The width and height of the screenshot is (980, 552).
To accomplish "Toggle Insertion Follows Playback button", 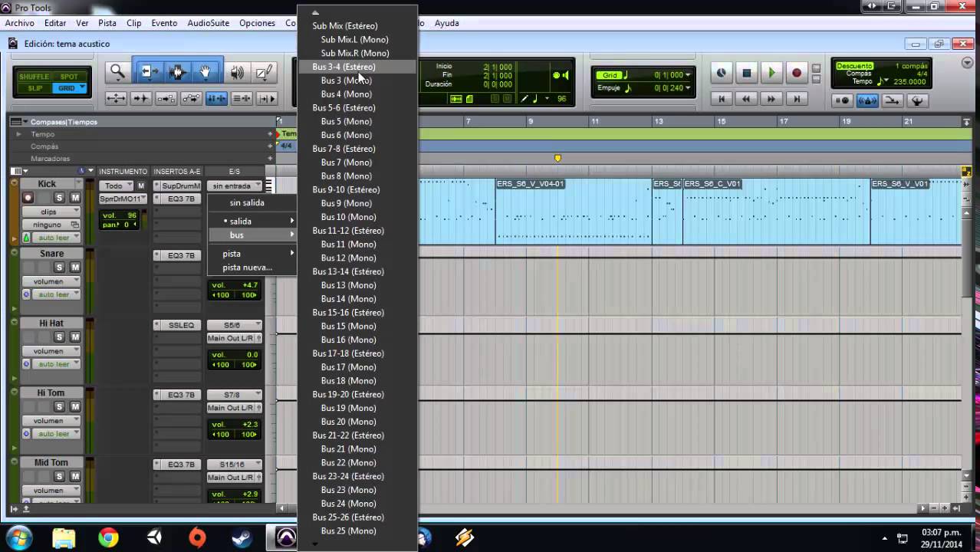I will [266, 98].
